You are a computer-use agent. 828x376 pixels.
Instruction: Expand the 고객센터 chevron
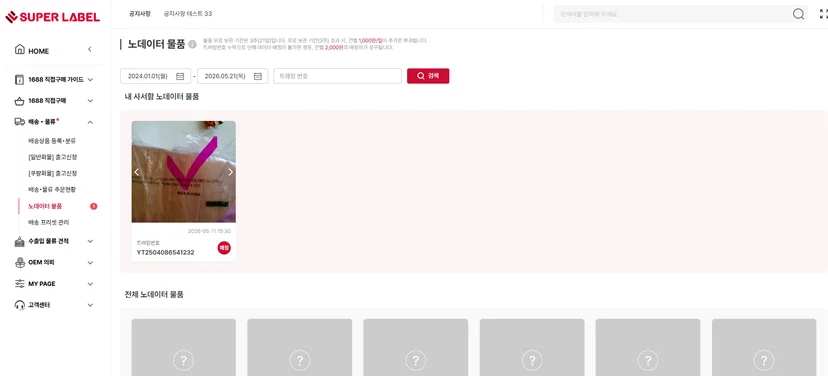[x=90, y=305]
